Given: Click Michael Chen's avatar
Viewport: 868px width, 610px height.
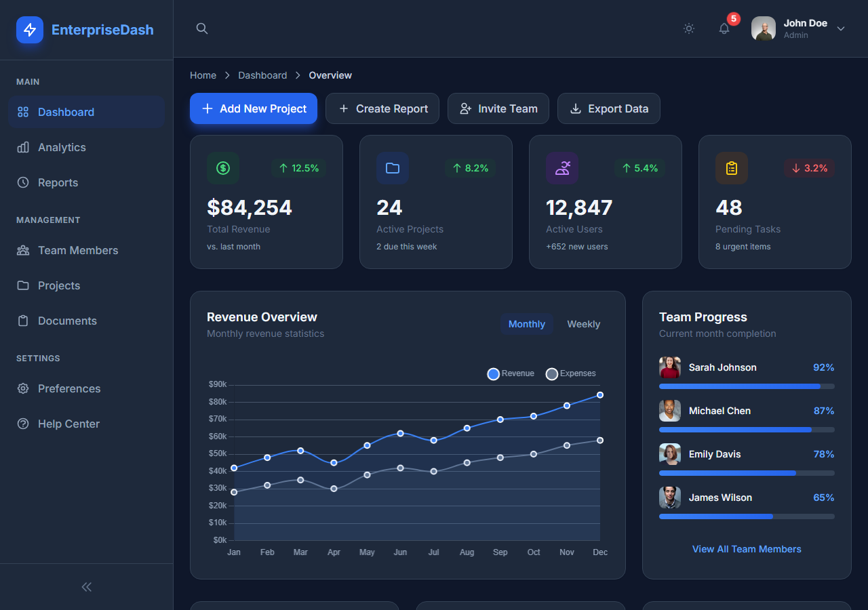Looking at the screenshot, I should pyautogui.click(x=670, y=411).
